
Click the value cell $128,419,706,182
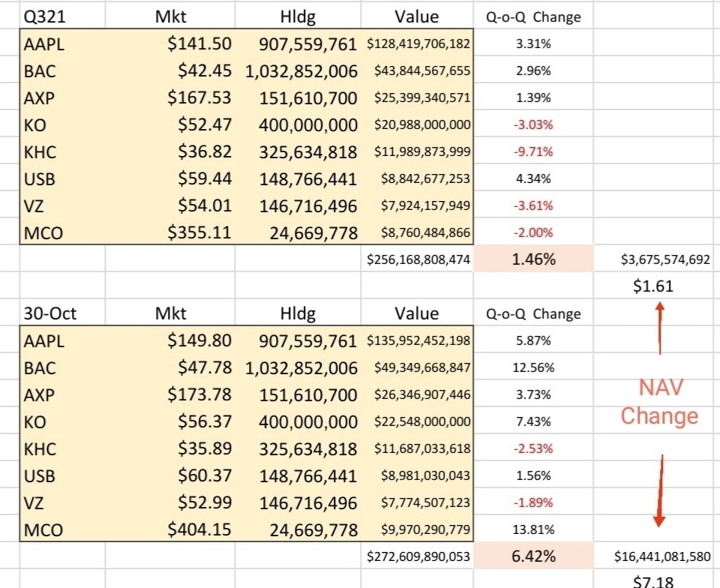(x=418, y=44)
